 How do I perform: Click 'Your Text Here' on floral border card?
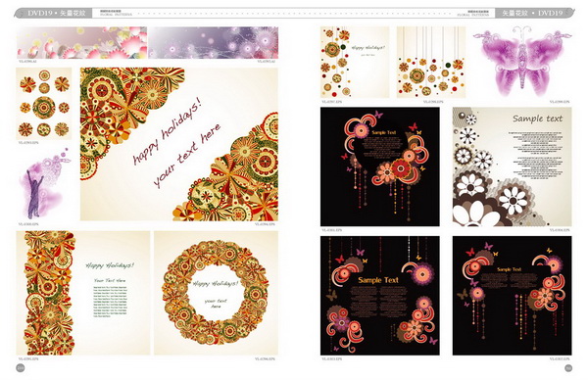110,280
